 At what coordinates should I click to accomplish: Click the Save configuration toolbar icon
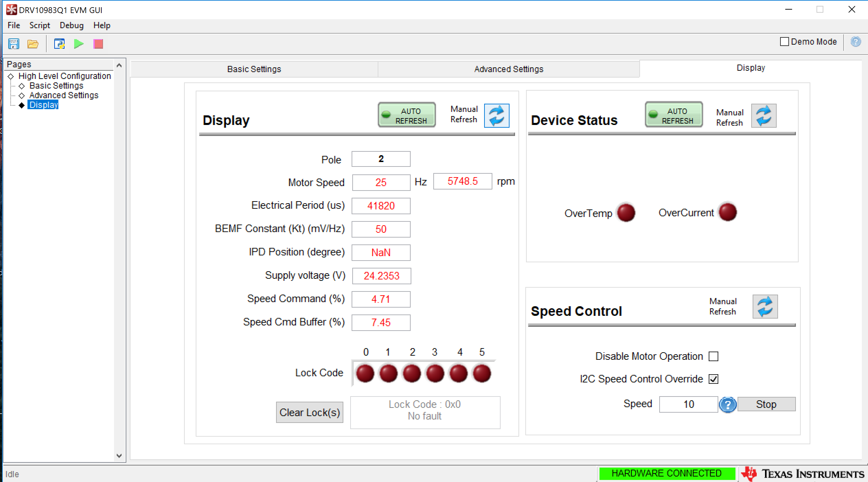point(14,44)
